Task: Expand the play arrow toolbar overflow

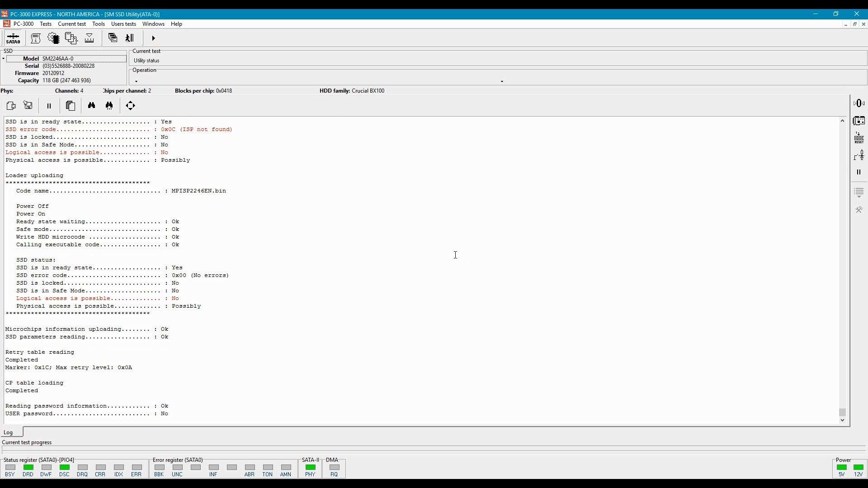Action: (x=154, y=38)
